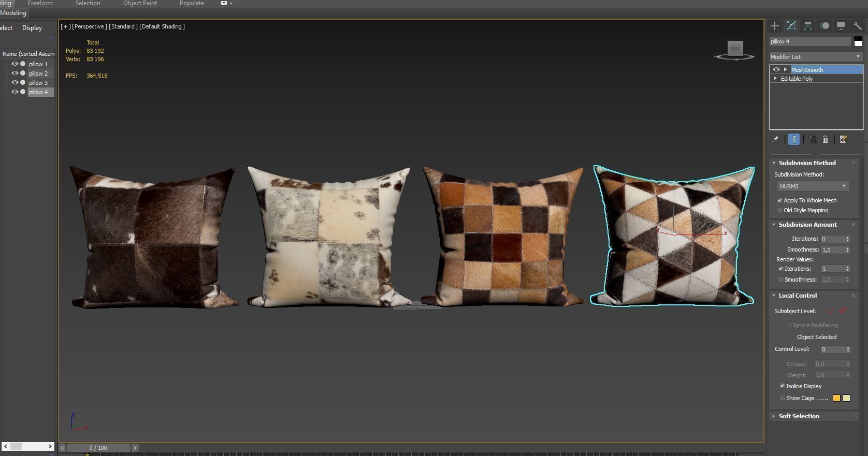868x456 pixels.
Task: Uncheck Apply To Whole Mesh
Action: [x=780, y=200]
